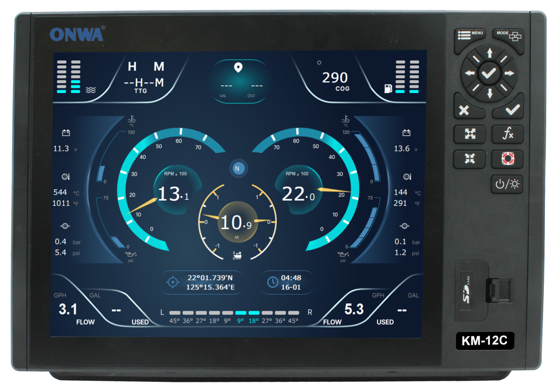Select the fuel pump icon
This screenshot has height=392, width=557.
click(x=388, y=88)
